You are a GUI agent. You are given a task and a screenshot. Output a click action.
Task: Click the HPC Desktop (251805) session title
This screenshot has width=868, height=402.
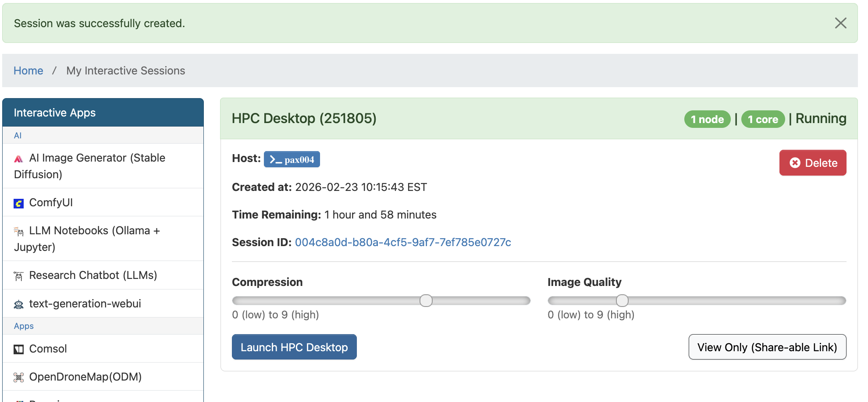tap(304, 118)
